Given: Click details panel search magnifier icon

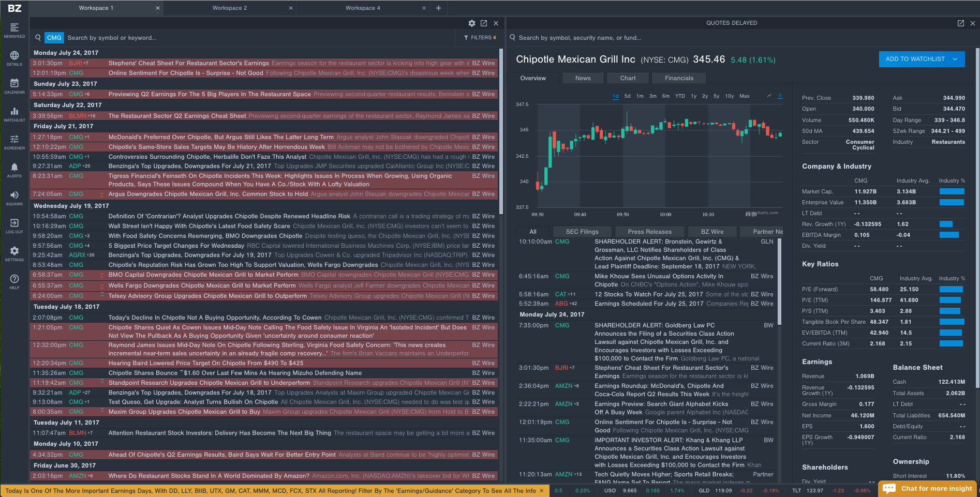Looking at the screenshot, I should point(513,38).
